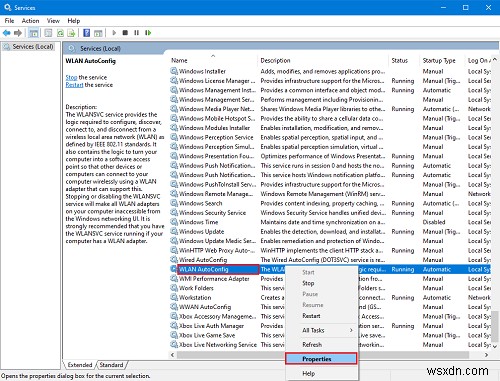Click the gear icon of Workstation
Viewport: 500px width, 381px height.
[x=174, y=297]
